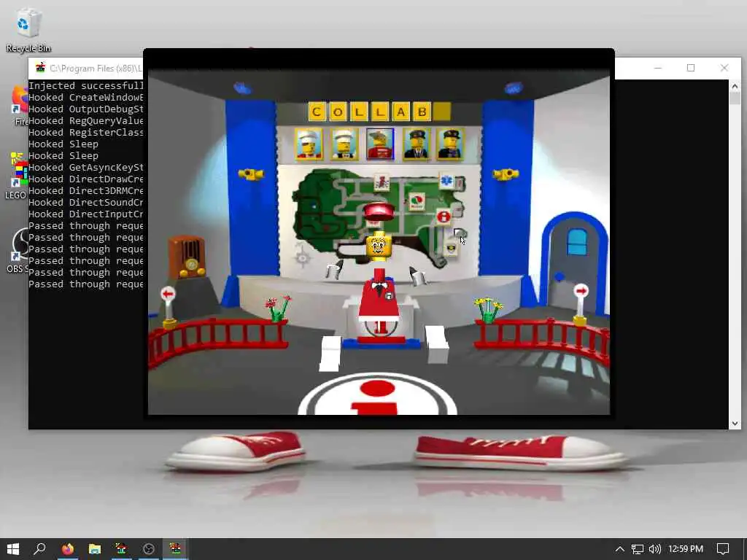The height and width of the screenshot is (560, 747).
Task: Click the 'Hooked OutputDebugSt' console line
Action: click(86, 109)
